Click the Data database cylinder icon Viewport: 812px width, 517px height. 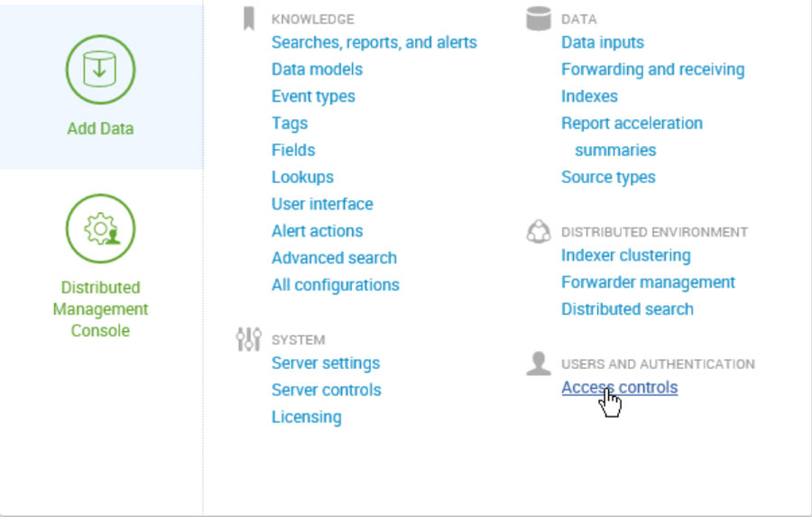(x=539, y=18)
